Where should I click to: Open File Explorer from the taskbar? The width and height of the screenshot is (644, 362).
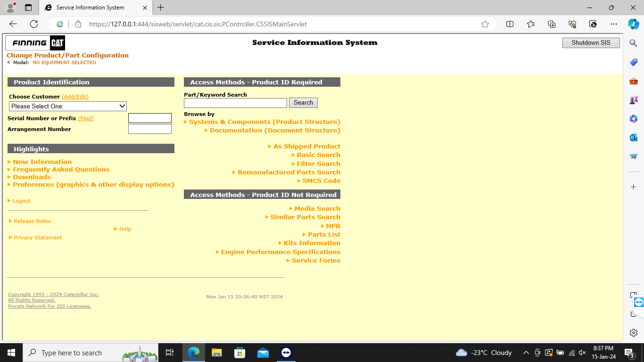click(x=216, y=353)
